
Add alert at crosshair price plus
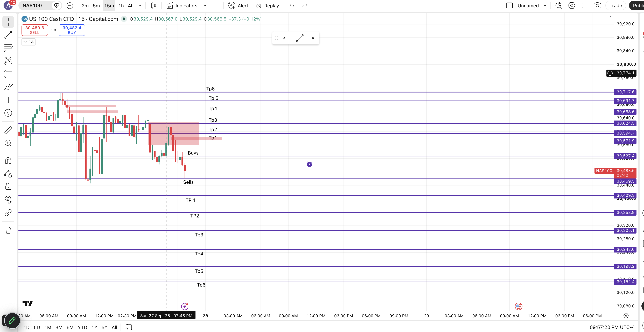point(610,73)
